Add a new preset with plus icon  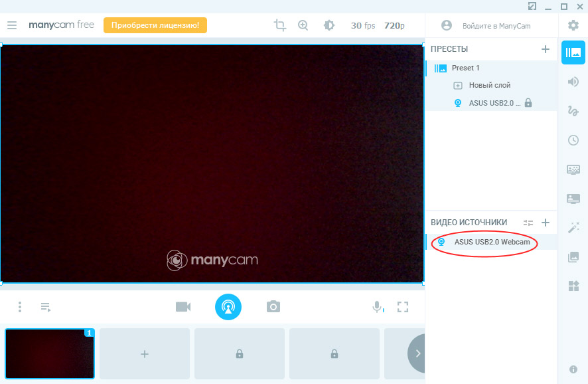[x=546, y=48]
